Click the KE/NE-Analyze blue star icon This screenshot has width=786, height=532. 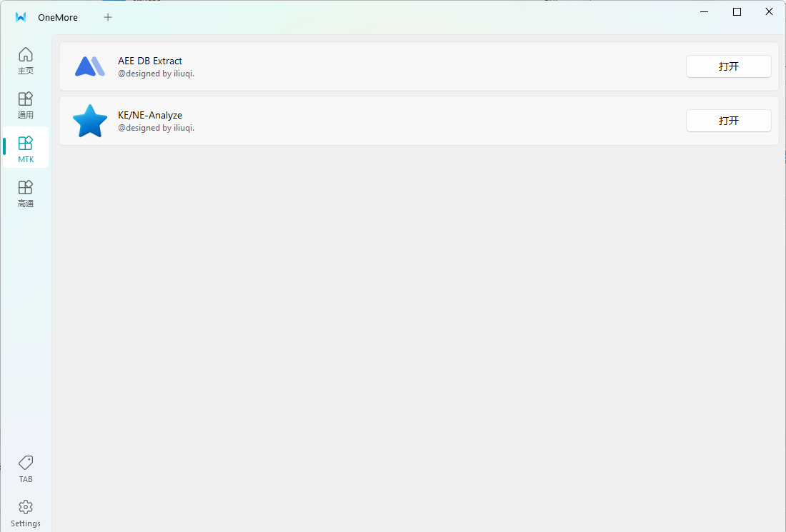(90, 121)
